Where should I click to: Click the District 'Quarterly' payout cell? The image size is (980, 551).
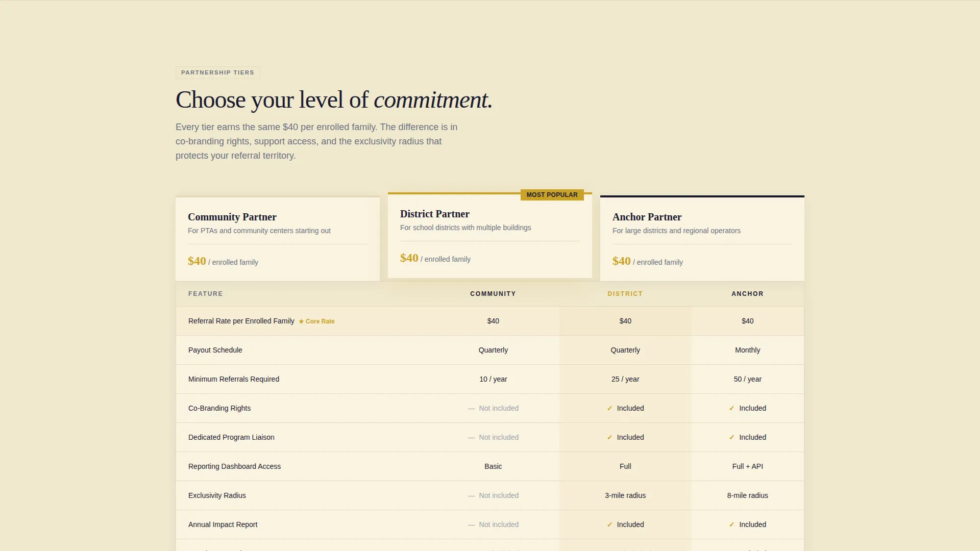(625, 350)
